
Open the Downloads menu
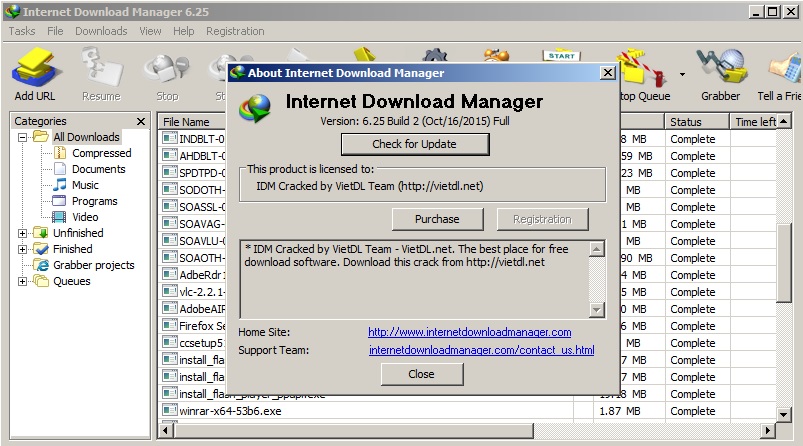click(101, 31)
